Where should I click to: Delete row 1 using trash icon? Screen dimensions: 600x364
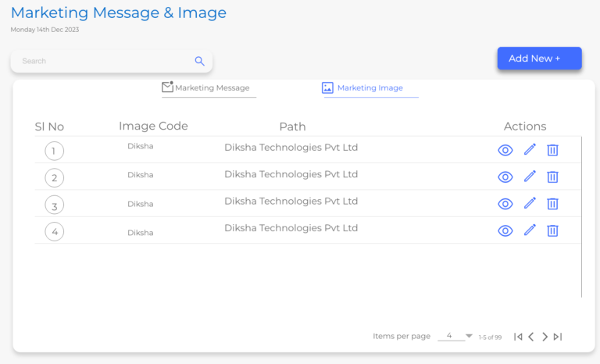tap(552, 150)
